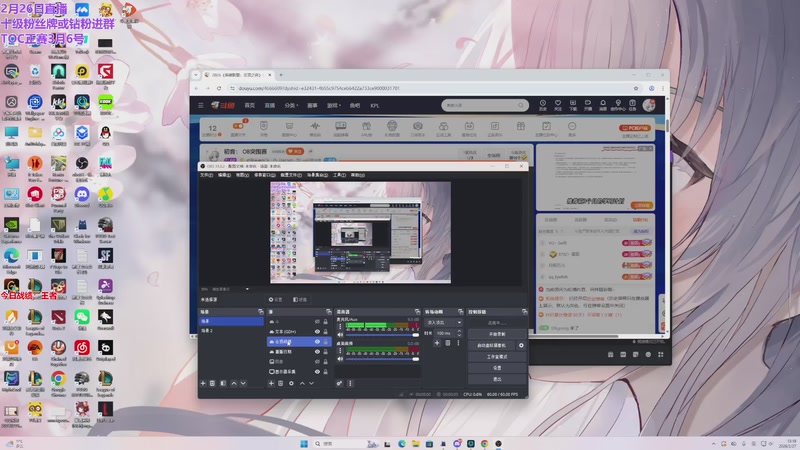Toggle visibility of 显示器采集 source
This screenshot has height=450, width=800.
[317, 371]
